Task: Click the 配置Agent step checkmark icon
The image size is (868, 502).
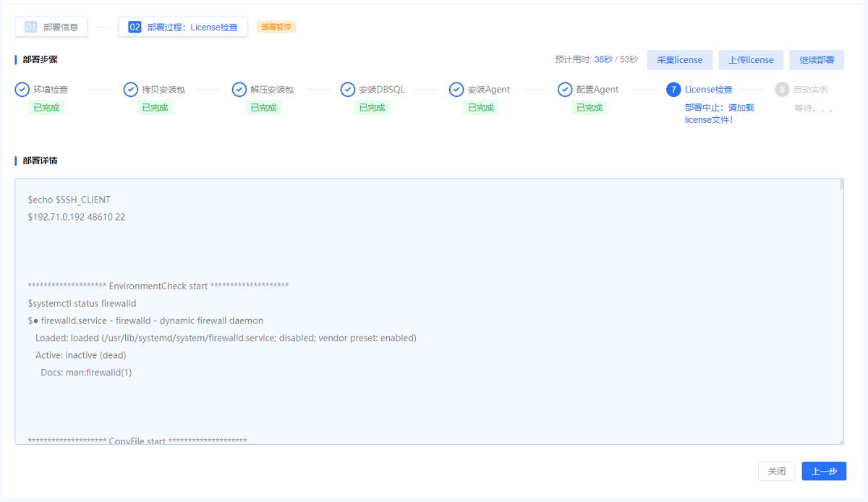Action: coord(565,90)
